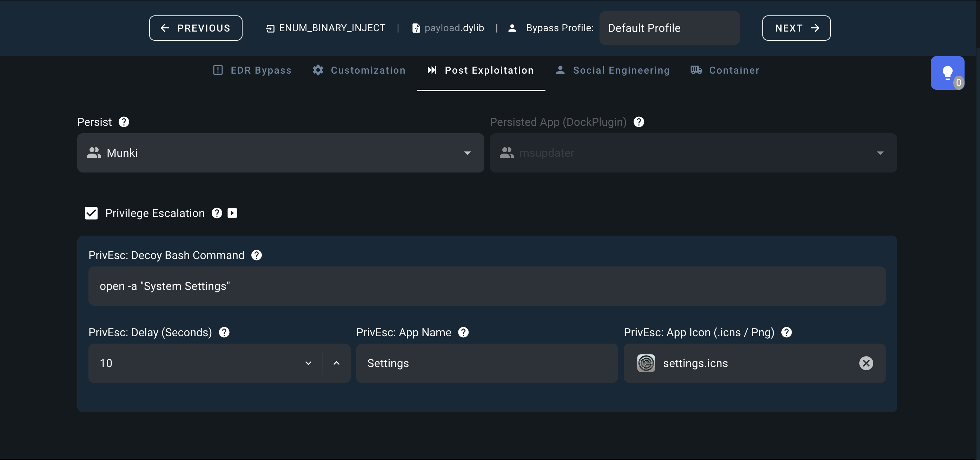
Task: Open help for Decoy Bash Command
Action: pyautogui.click(x=257, y=256)
